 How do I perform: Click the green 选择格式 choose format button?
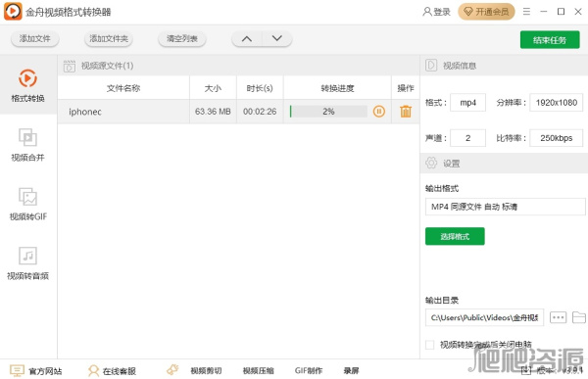455,236
